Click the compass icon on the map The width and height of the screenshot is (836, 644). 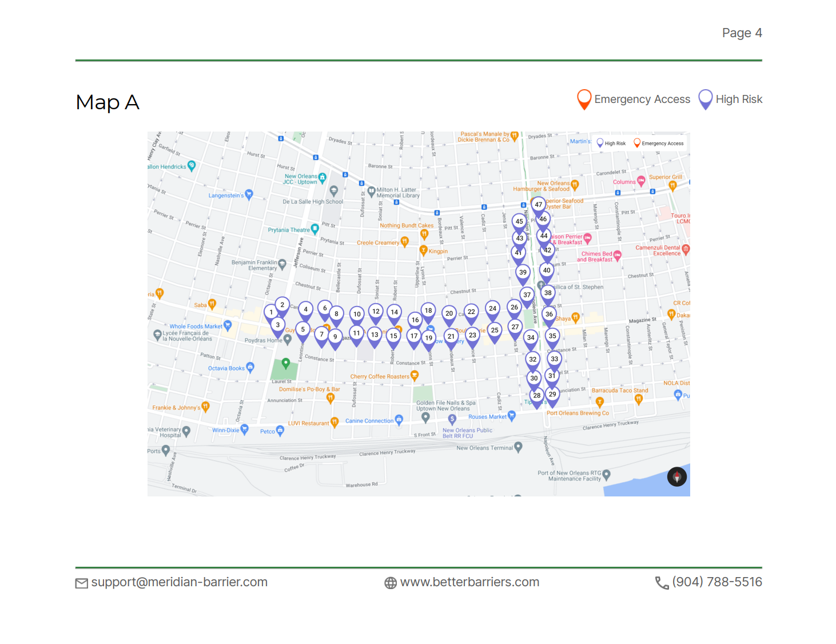pyautogui.click(x=677, y=477)
